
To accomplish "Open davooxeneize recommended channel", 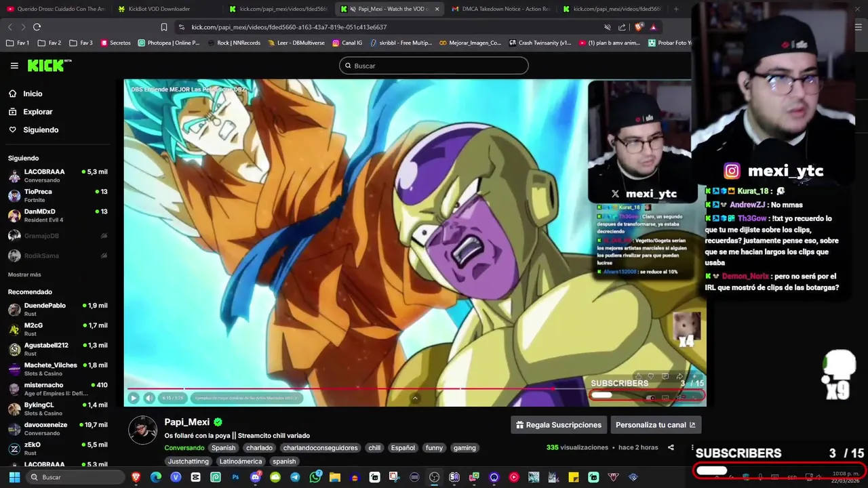I will pyautogui.click(x=58, y=428).
